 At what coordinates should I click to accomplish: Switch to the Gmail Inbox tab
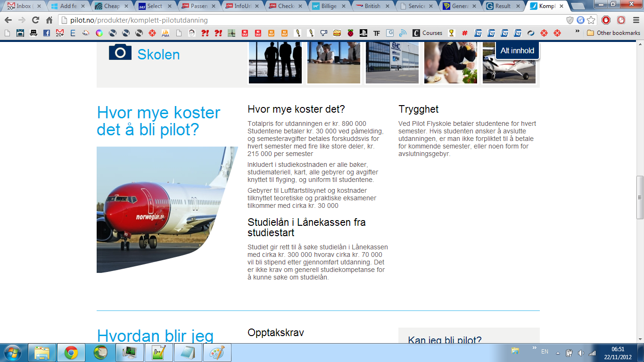pyautogui.click(x=25, y=6)
